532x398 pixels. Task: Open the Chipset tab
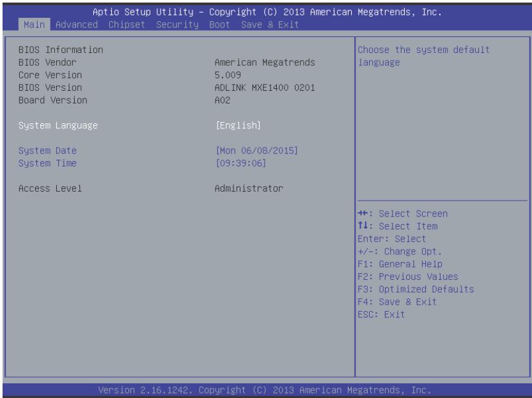[127, 25]
